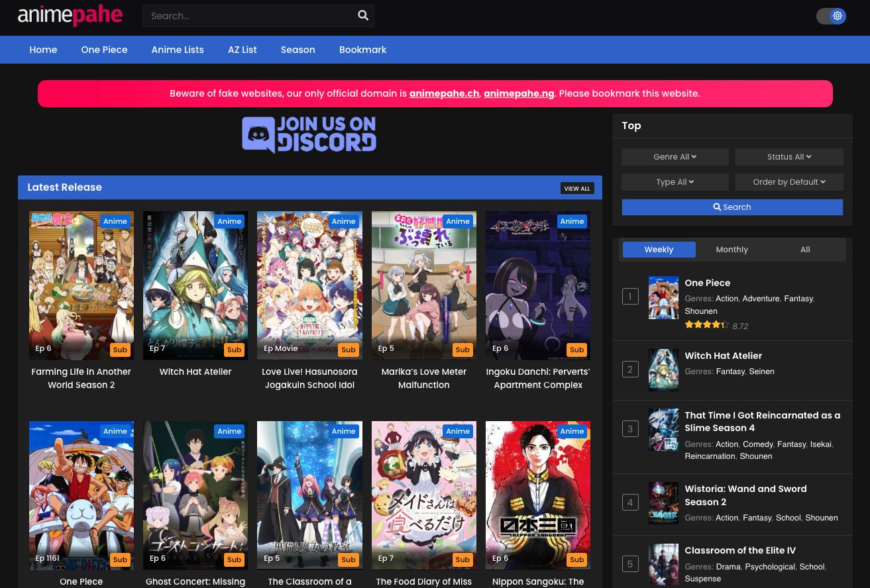Open the Season menu item
This screenshot has width=870, height=588.
click(298, 50)
